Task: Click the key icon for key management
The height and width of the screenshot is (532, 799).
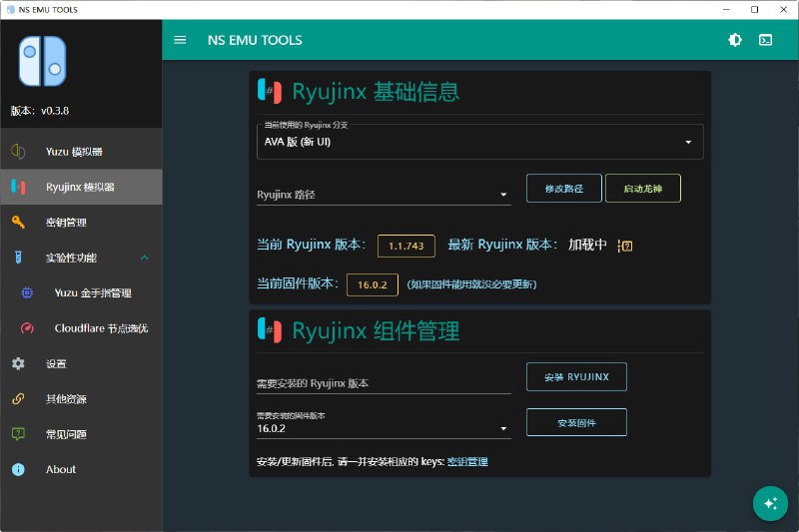Action: pos(18,222)
